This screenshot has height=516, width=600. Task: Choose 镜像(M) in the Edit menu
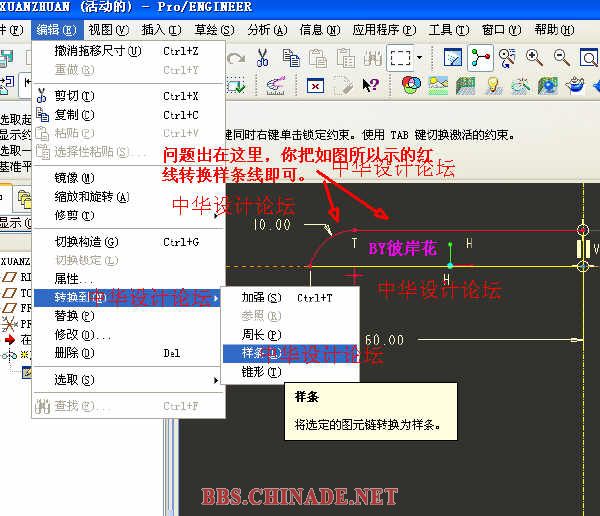[128, 178]
